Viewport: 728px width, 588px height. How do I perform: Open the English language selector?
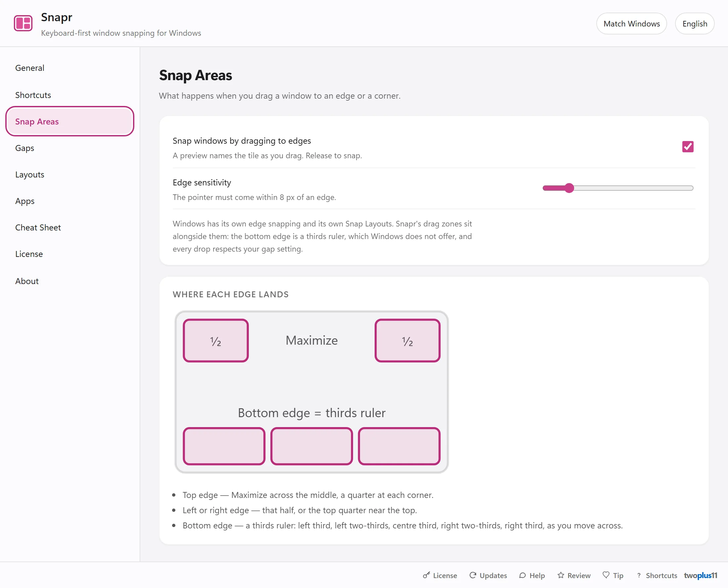click(x=695, y=24)
